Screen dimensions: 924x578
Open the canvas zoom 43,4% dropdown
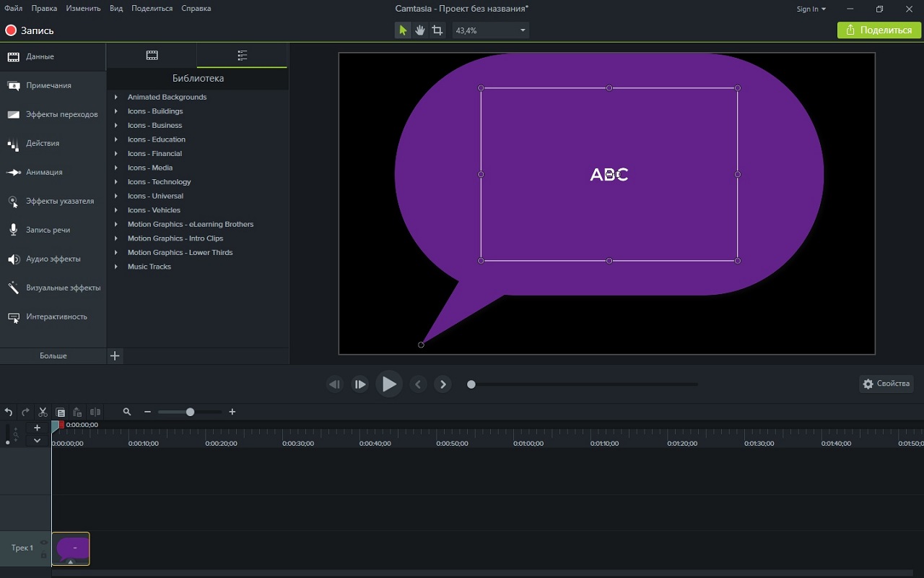522,30
